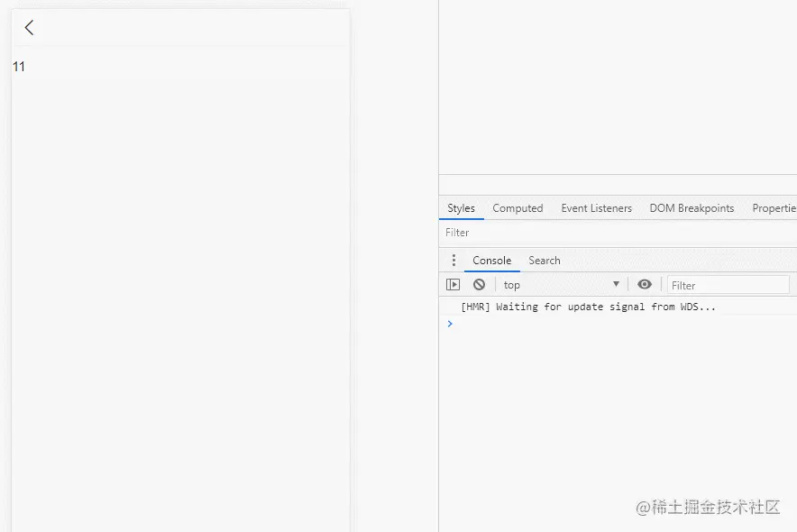This screenshot has height=532, width=797.
Task: Click the 11 text on page
Action: point(19,67)
